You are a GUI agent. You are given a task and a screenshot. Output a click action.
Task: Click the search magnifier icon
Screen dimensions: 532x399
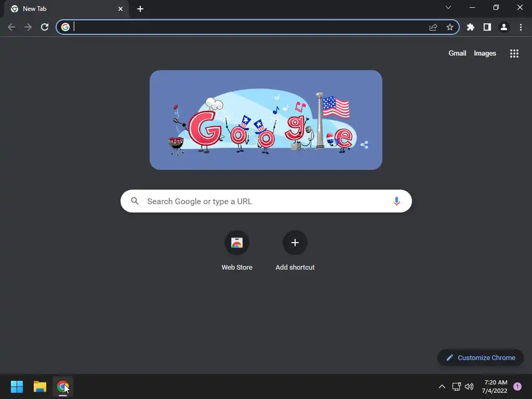tap(135, 201)
